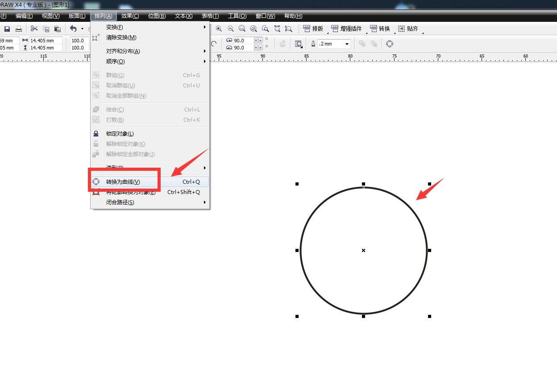Click the 排版 toolbar button

click(x=313, y=29)
